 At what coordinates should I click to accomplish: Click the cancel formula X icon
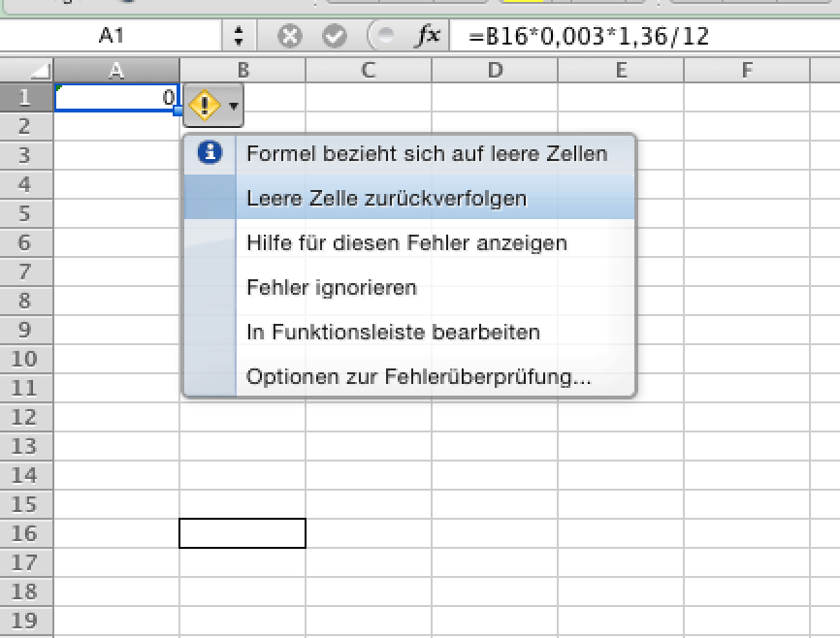(x=290, y=36)
